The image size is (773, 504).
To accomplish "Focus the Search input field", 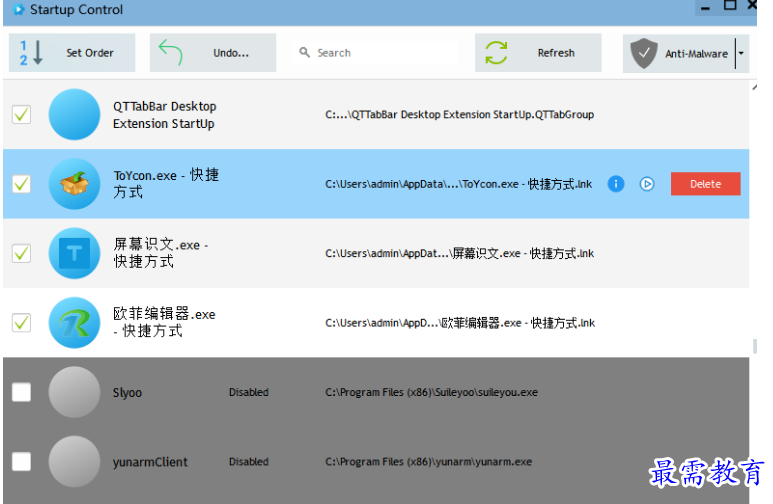I will (375, 53).
